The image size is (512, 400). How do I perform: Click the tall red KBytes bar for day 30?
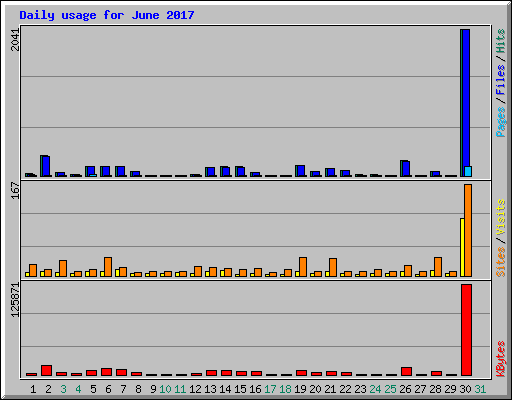pyautogui.click(x=466, y=330)
